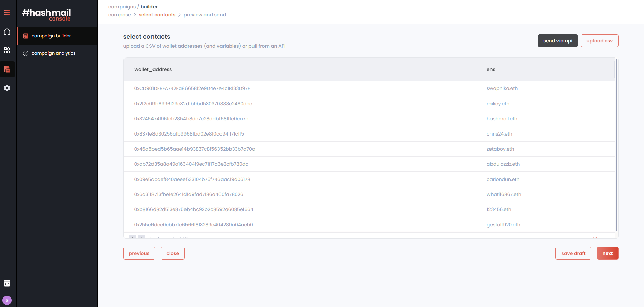Open the campaign builder menu item

57,36
